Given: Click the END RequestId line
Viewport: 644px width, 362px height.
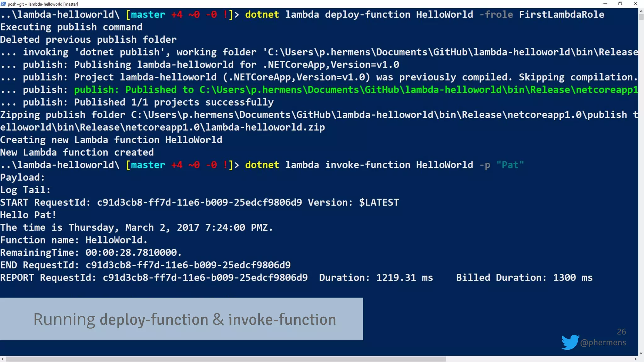Looking at the screenshot, I should [145, 265].
